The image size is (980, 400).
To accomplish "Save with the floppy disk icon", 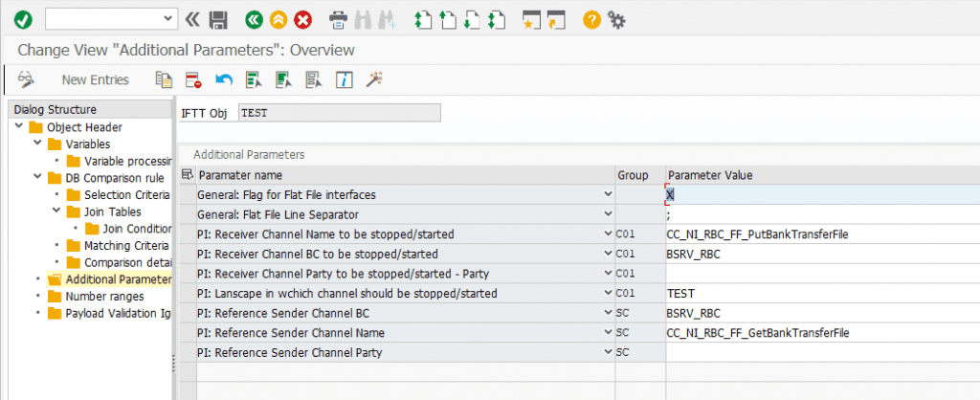I will pyautogui.click(x=218, y=20).
